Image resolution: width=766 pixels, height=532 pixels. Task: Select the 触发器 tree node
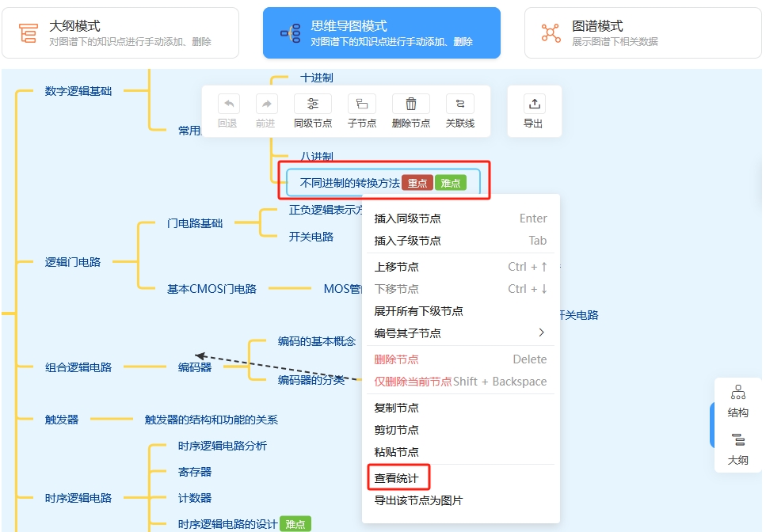pyautogui.click(x=62, y=420)
